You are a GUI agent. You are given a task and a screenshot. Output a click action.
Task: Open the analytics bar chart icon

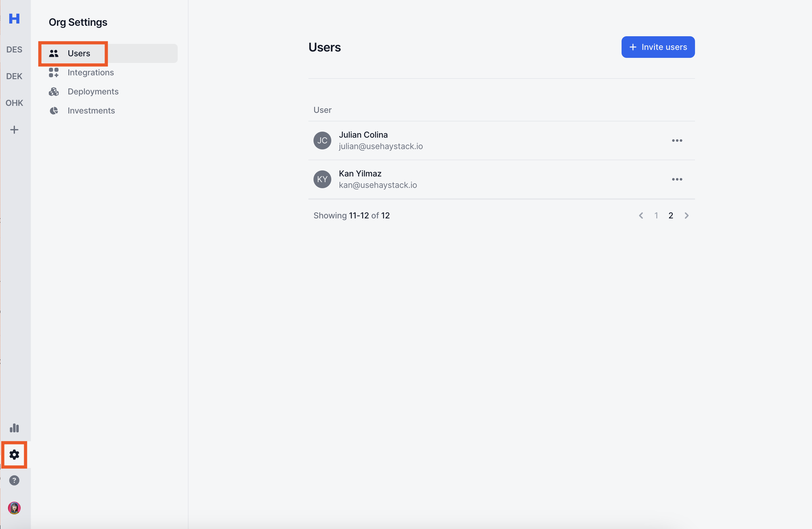14,428
